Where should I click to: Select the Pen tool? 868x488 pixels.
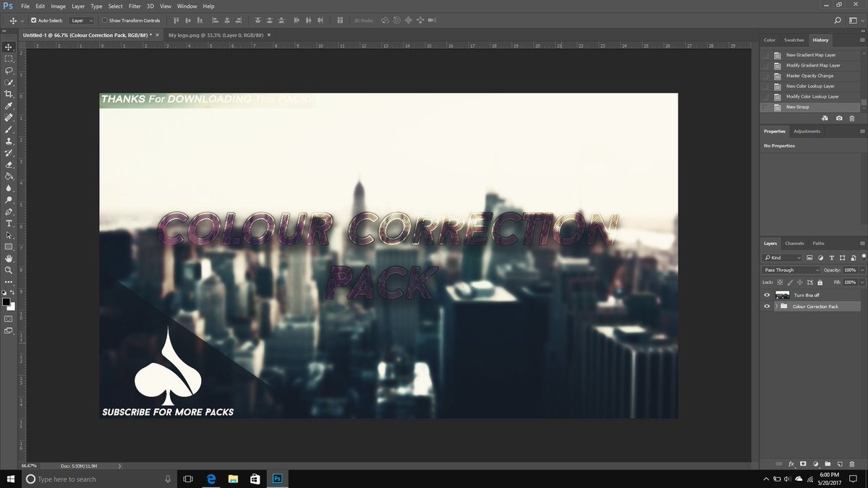9,212
